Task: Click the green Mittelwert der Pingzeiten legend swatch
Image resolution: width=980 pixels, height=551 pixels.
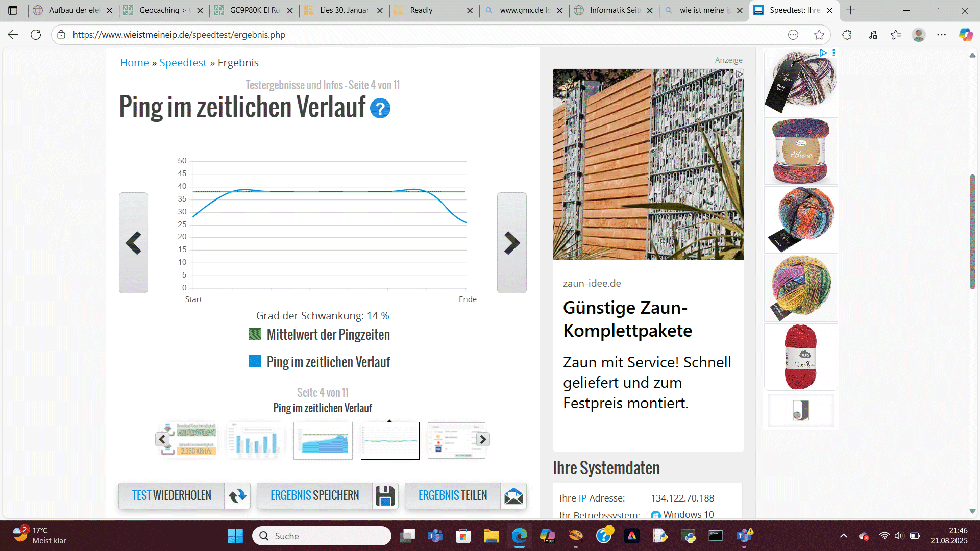Action: [x=255, y=334]
